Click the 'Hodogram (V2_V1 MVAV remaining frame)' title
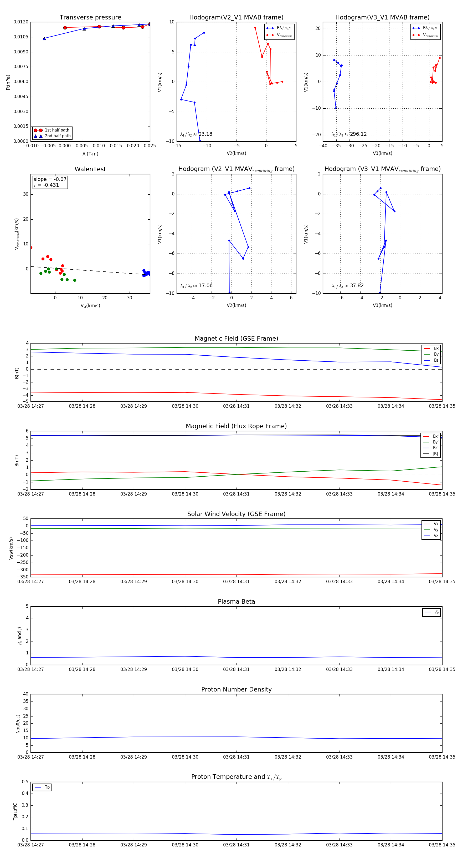The height and width of the screenshot is (868, 473). point(236,169)
